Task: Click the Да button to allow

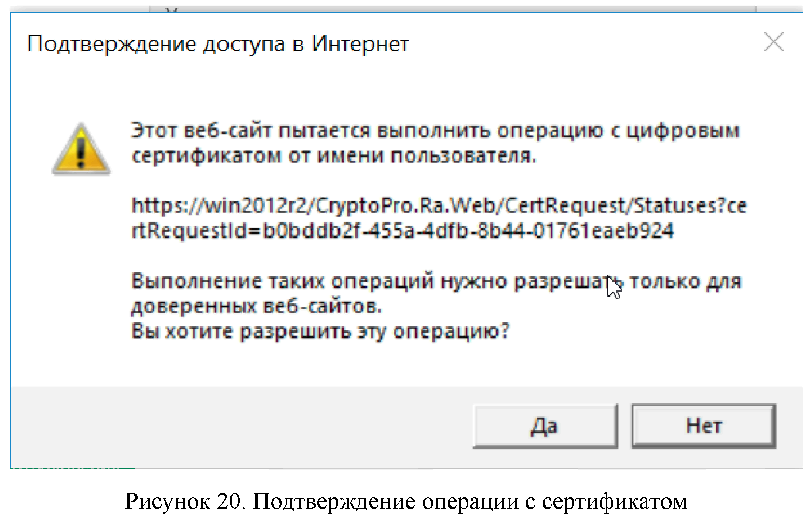Action: tap(545, 426)
